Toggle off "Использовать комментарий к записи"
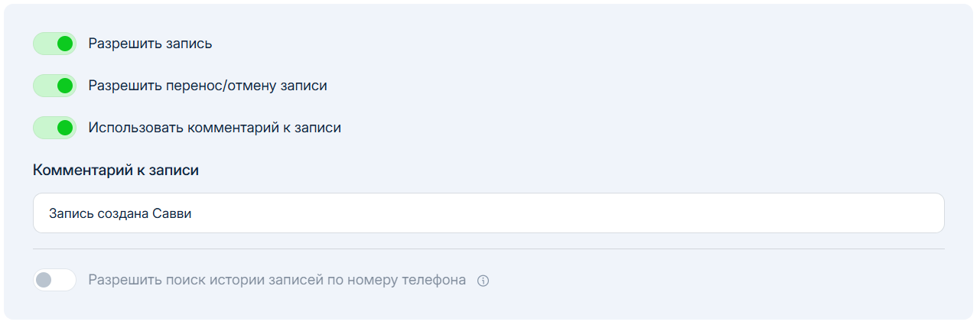Viewport: 980px width, 325px height. tap(54, 128)
